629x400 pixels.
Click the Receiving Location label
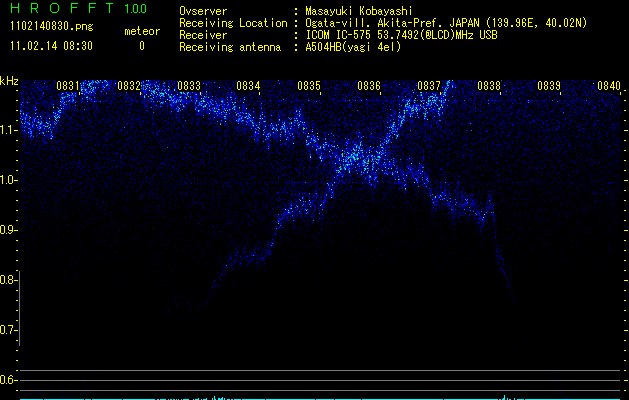pos(233,23)
